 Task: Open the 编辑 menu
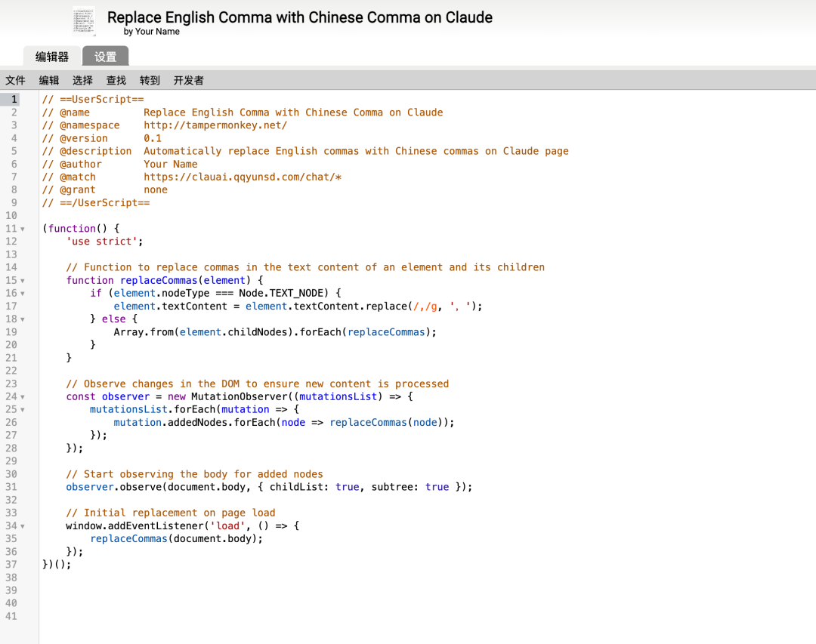(49, 80)
